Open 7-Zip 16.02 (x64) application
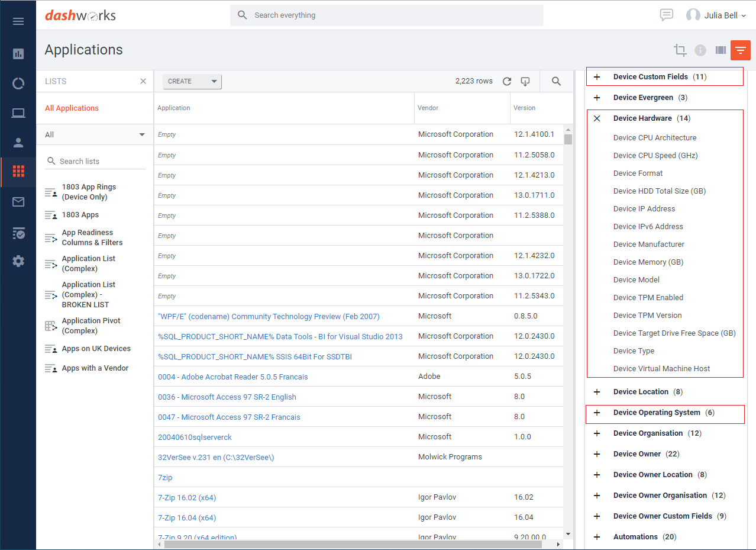This screenshot has width=756, height=550. [x=187, y=498]
